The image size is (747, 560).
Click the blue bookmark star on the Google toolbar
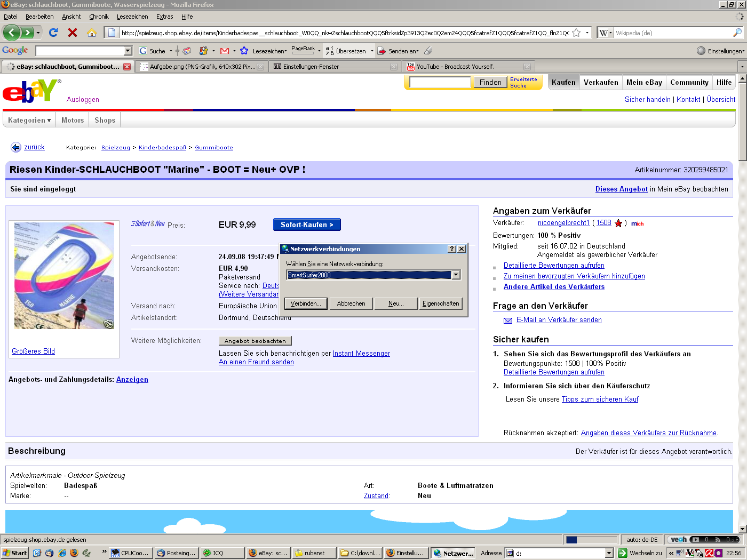pos(244,51)
